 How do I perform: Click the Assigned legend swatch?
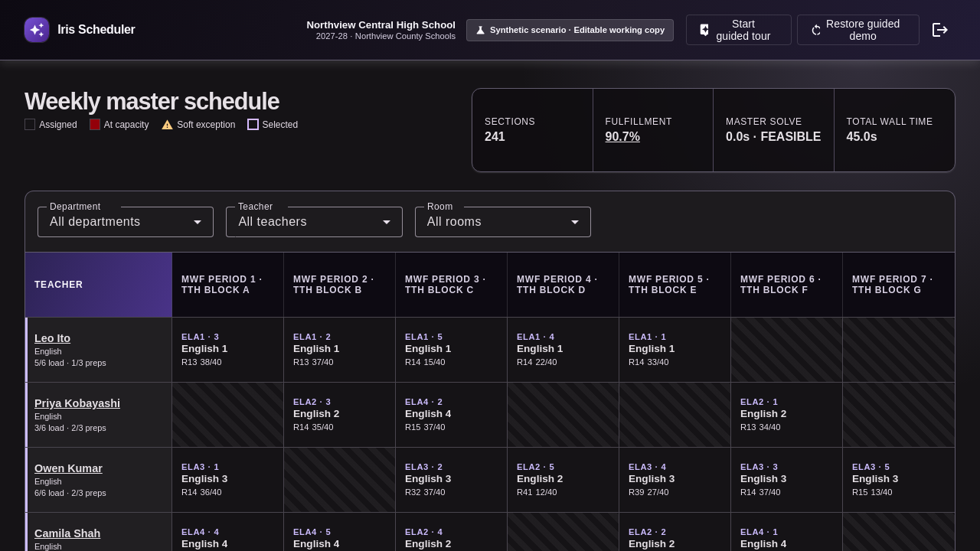click(30, 125)
